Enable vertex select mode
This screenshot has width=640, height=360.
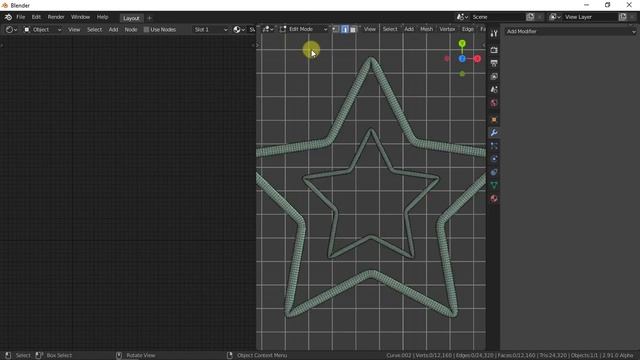tap(336, 29)
